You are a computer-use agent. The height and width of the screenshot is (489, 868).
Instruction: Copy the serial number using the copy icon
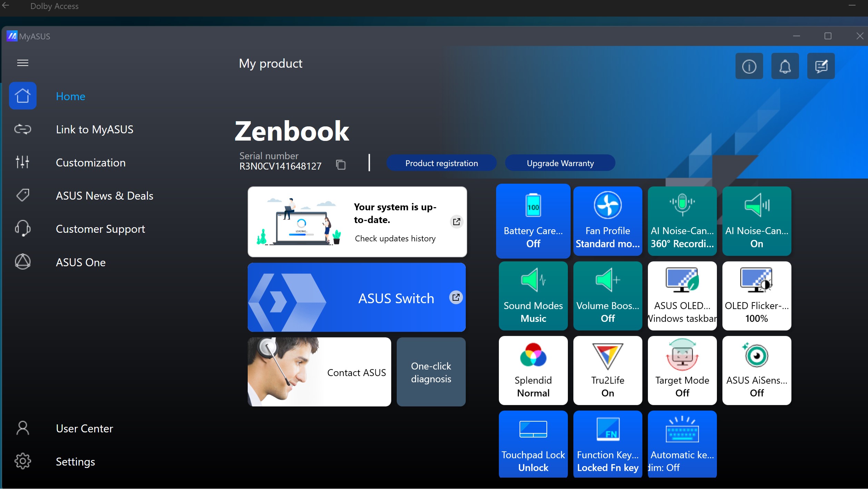(x=341, y=165)
